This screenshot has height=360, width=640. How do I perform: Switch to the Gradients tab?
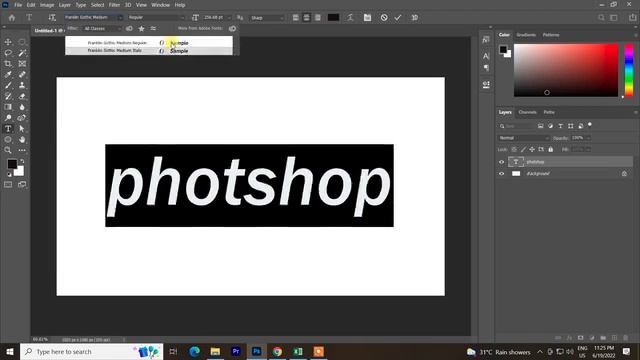click(x=526, y=35)
